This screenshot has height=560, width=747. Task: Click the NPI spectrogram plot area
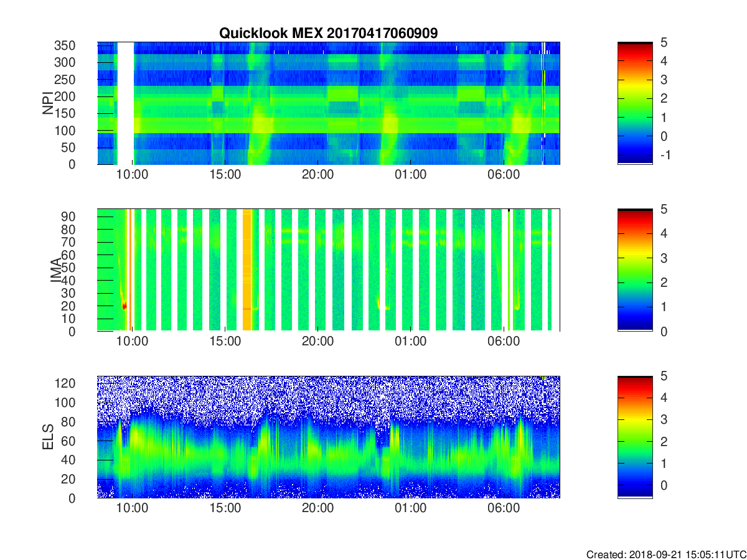click(x=329, y=103)
